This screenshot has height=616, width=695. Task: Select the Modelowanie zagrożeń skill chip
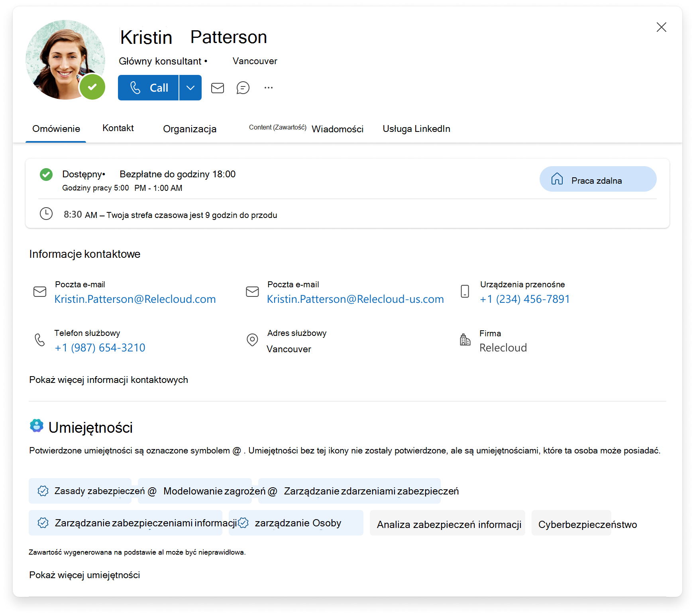(x=195, y=491)
